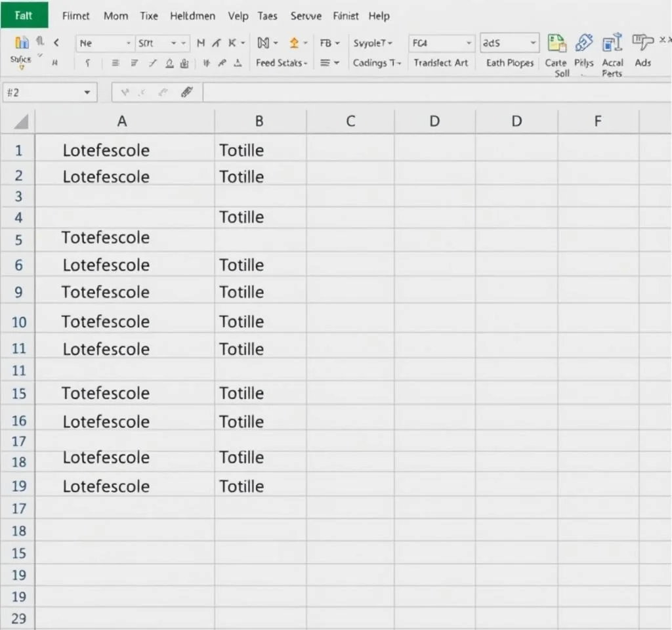Expand the ads dropdown list

[x=532, y=43]
